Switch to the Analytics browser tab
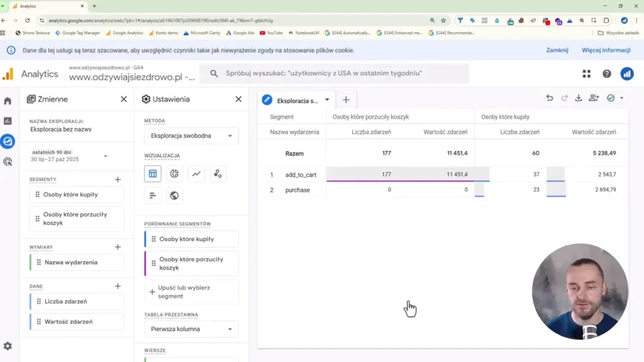Screen dimensions: 644x362 click(48, 6)
